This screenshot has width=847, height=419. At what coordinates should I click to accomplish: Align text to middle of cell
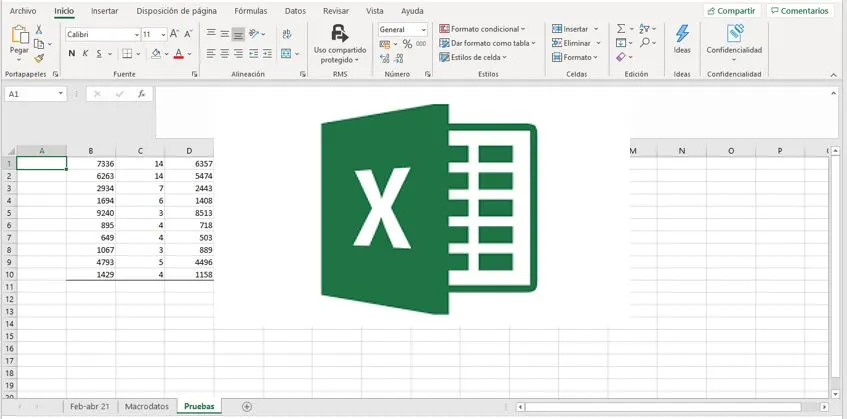(x=225, y=34)
